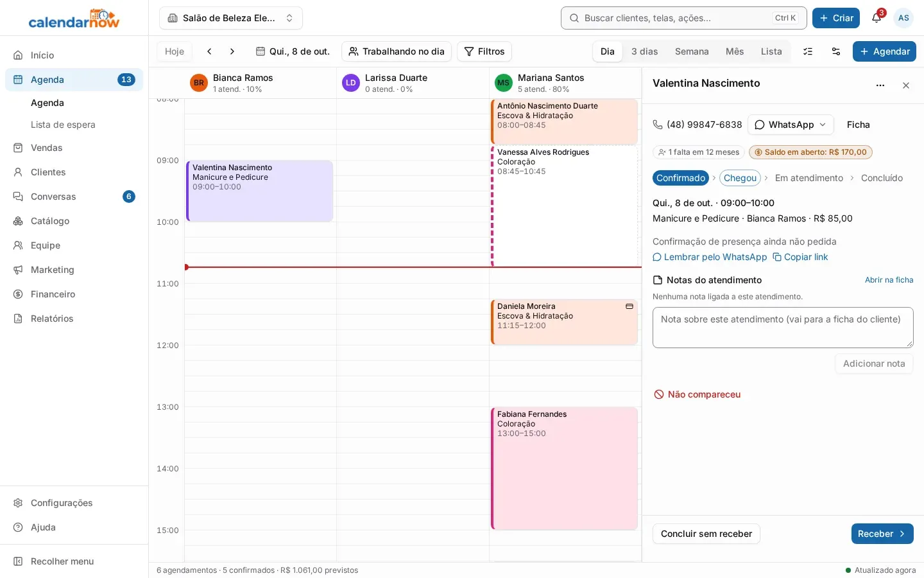Switch to Lista view
This screenshot has width=924, height=578.
point(771,51)
